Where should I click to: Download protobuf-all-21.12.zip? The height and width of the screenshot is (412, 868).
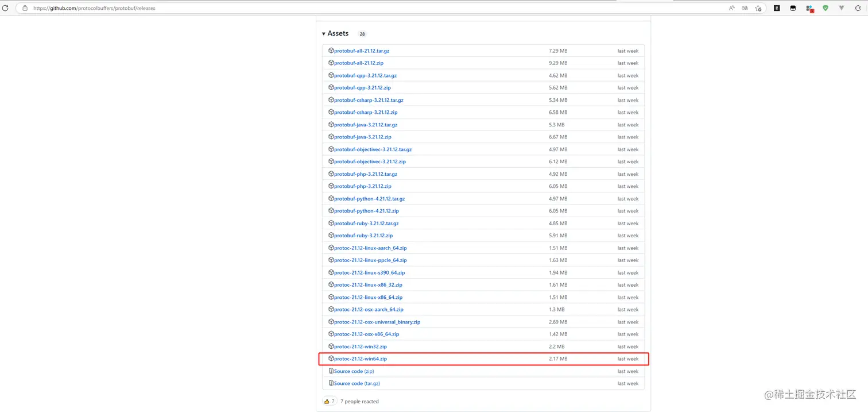(359, 63)
